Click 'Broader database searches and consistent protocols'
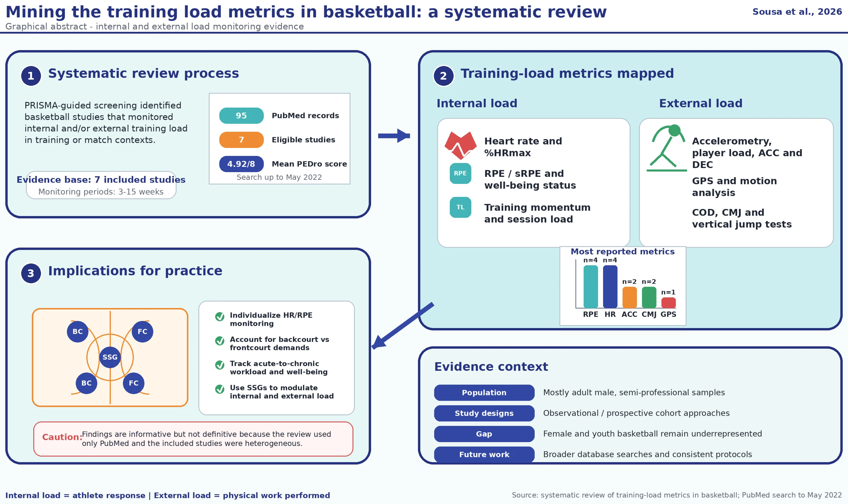 [647, 454]
